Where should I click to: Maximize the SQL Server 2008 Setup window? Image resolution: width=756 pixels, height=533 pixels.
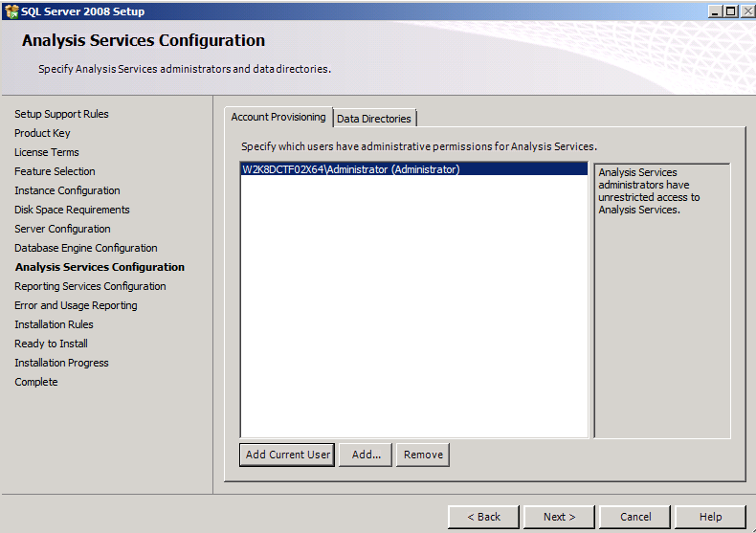(x=731, y=11)
